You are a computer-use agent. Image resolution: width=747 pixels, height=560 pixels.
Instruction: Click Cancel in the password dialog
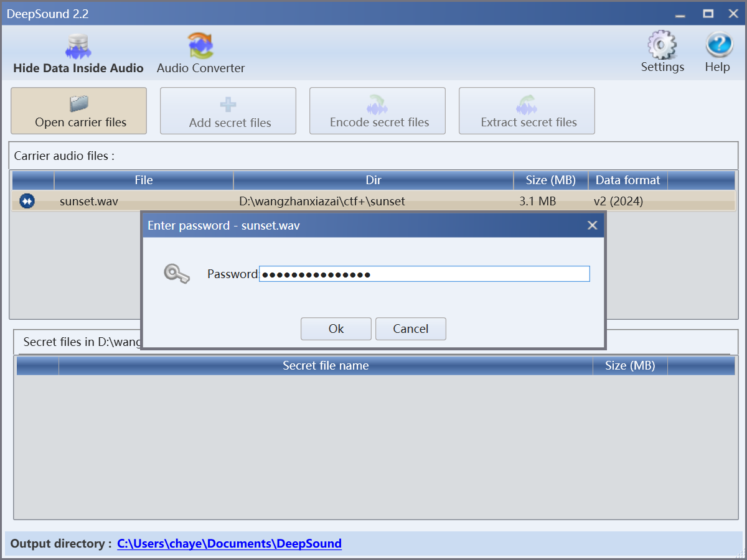(x=411, y=329)
